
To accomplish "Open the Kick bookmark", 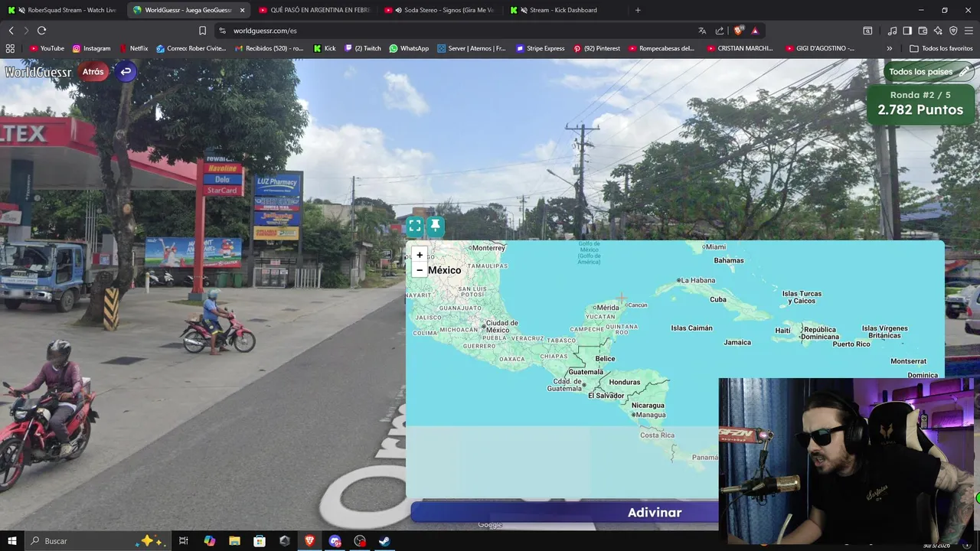I will pos(325,48).
